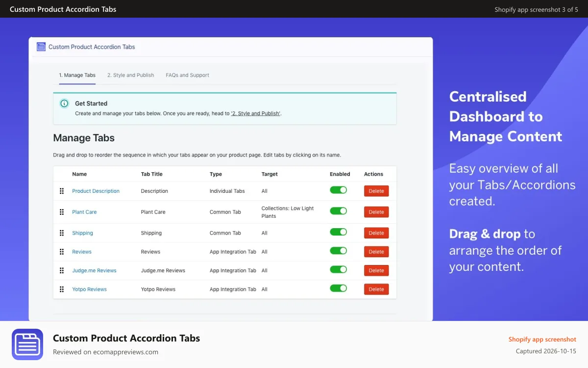
Task: Open the Judge.me Reviews name link
Action: tap(94, 270)
